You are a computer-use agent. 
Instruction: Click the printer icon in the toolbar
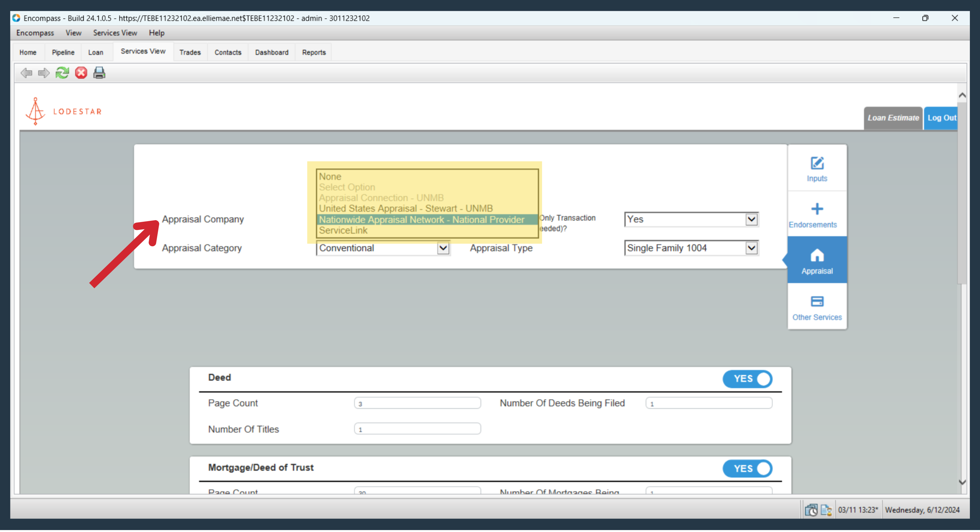(99, 73)
